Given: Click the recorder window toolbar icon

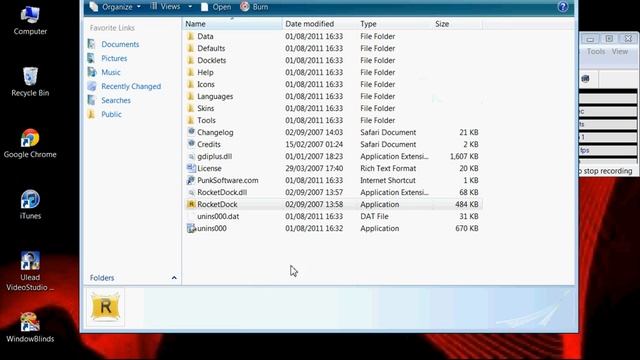Looking at the screenshot, I should (586, 79).
